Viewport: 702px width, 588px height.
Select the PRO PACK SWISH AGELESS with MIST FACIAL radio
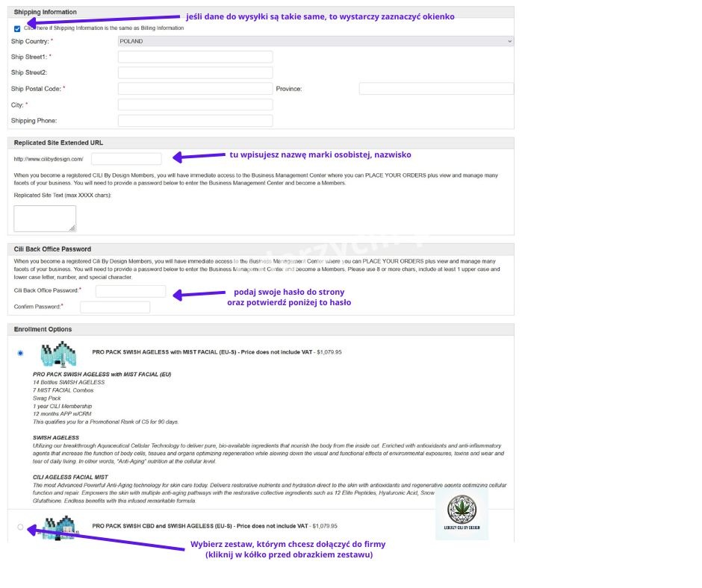click(20, 353)
